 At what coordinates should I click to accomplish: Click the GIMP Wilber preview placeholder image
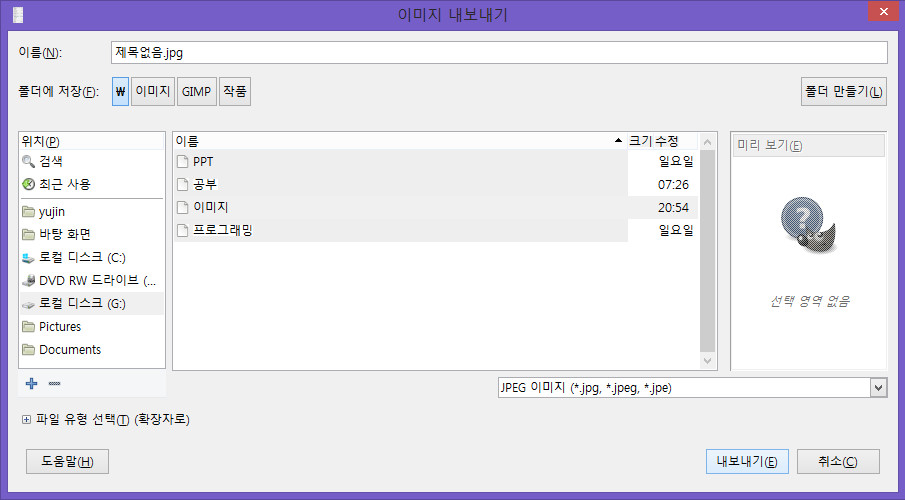pyautogui.click(x=809, y=226)
